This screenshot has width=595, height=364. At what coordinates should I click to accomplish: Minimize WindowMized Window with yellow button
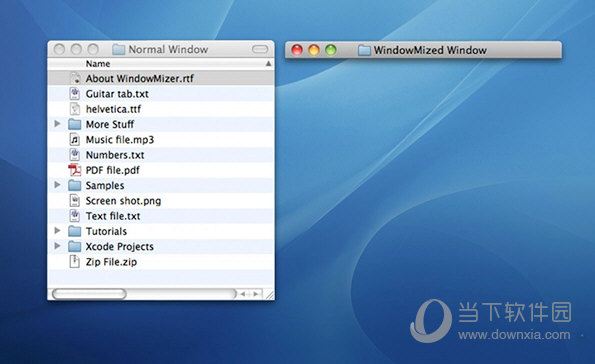coord(314,50)
